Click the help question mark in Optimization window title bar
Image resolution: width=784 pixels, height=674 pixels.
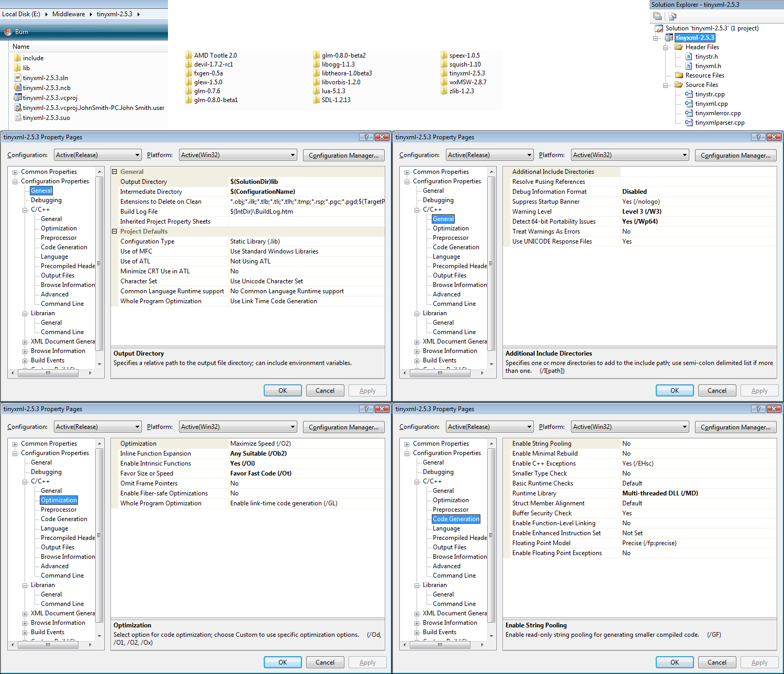(366, 408)
